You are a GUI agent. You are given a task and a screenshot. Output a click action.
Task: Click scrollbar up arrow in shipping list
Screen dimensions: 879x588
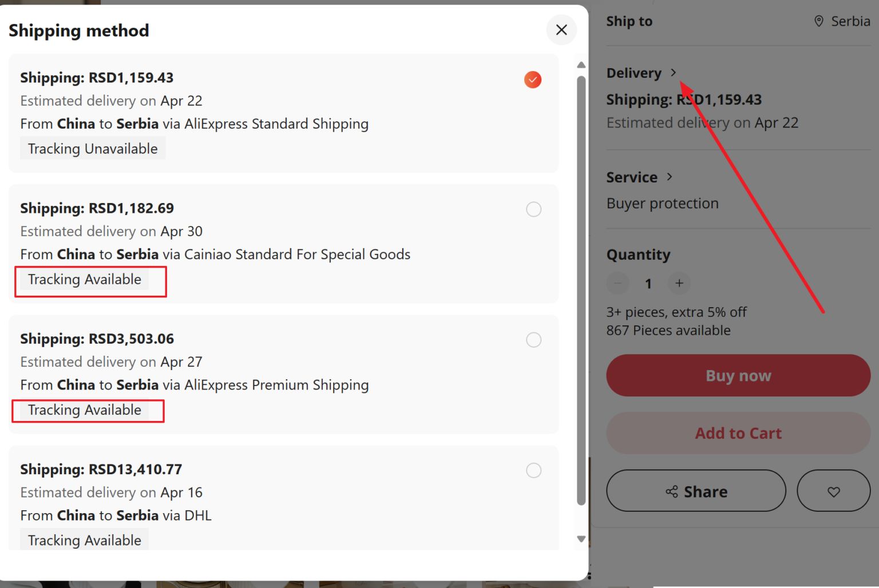(581, 65)
